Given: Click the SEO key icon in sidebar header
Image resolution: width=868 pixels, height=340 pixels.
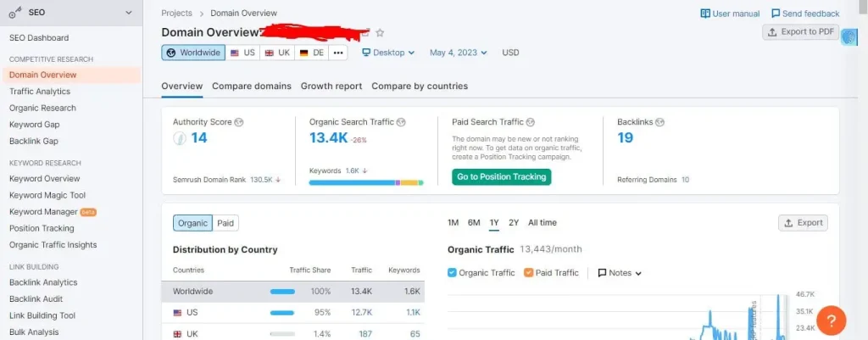Looking at the screenshot, I should click(x=15, y=14).
